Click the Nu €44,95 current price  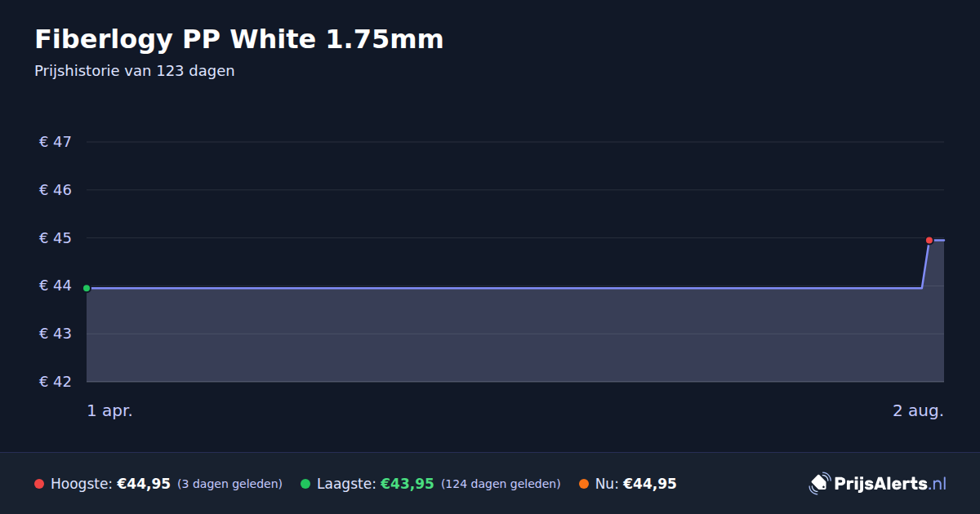pyautogui.click(x=650, y=484)
